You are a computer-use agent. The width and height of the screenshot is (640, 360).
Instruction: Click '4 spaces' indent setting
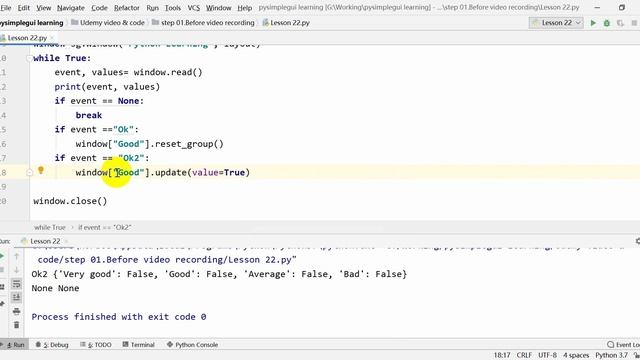click(576, 355)
